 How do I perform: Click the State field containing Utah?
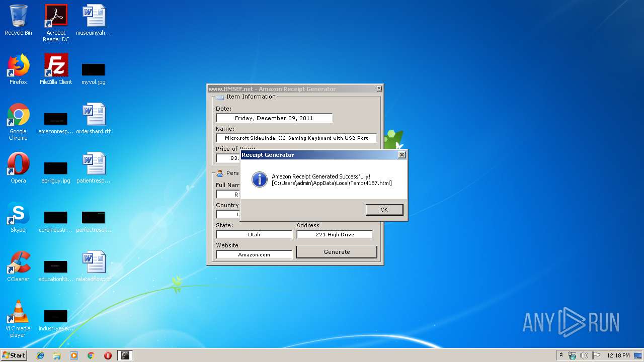[254, 234]
